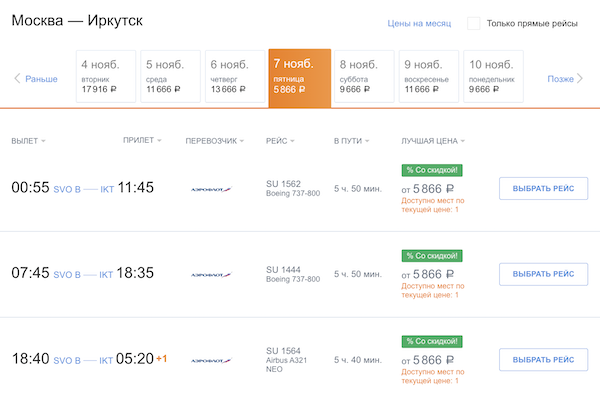Click Aeroflot logo on flight SU 1562
The image size is (600, 402).
[210, 188]
